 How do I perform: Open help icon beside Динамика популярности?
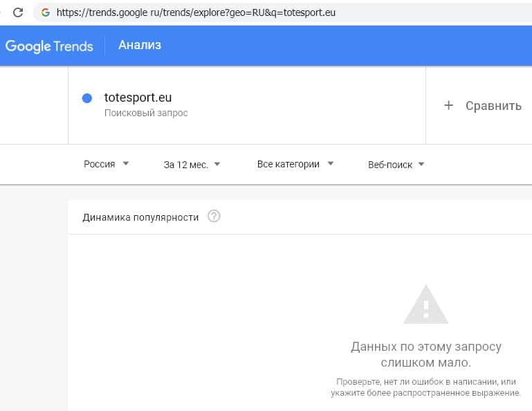pos(214,217)
